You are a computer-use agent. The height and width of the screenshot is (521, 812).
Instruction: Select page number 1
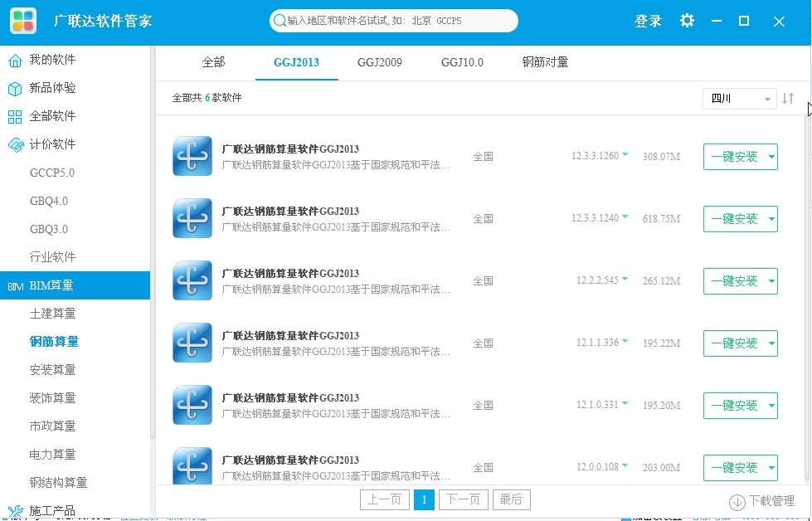click(x=424, y=499)
